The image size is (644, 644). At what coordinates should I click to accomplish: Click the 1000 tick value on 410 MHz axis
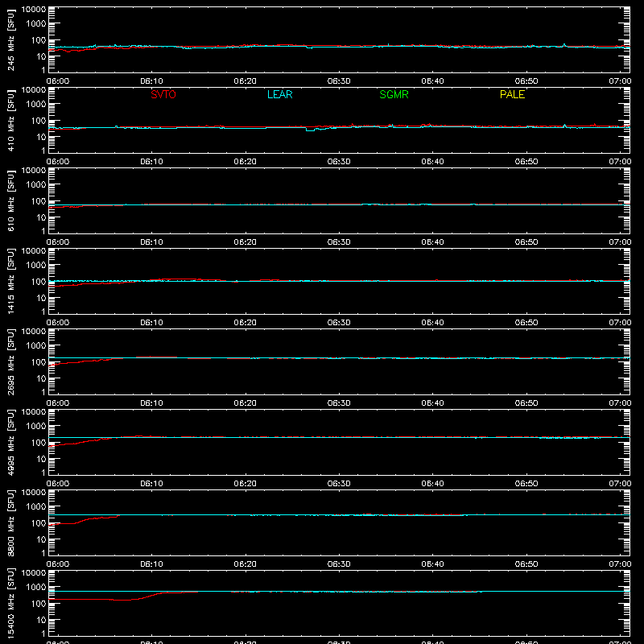point(36,105)
